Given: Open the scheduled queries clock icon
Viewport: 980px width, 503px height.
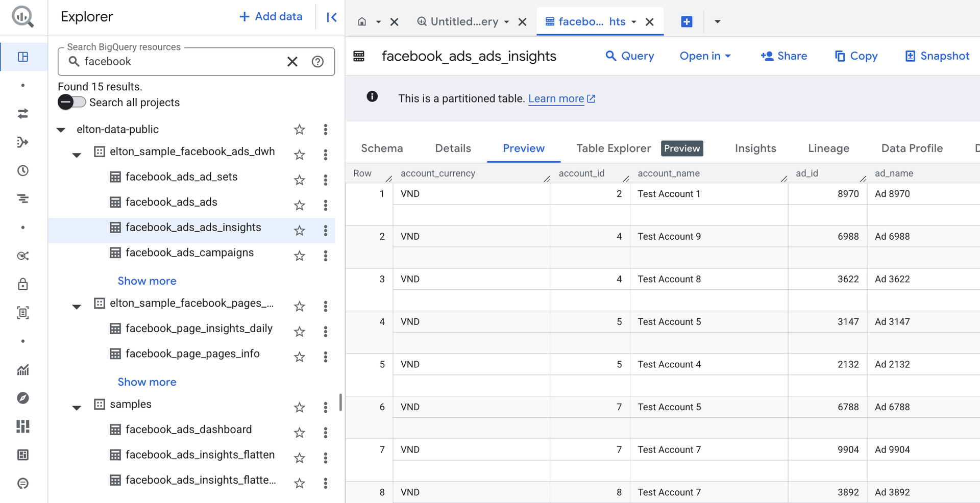Looking at the screenshot, I should (x=23, y=170).
